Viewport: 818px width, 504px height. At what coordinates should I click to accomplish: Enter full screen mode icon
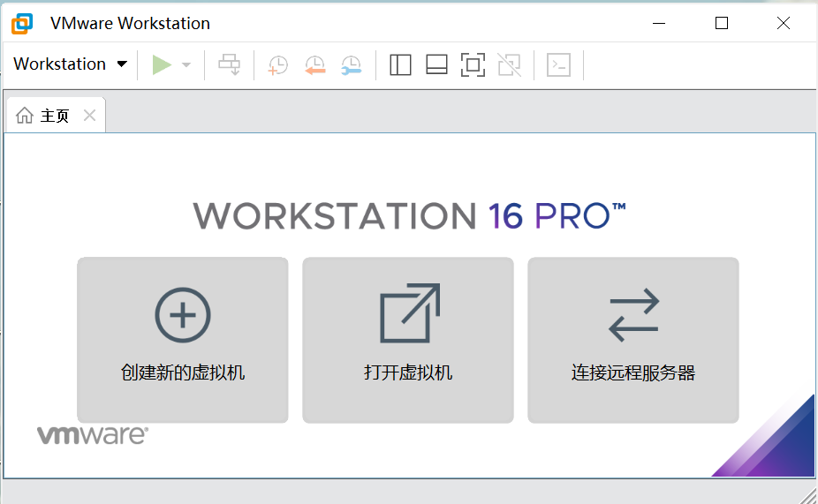473,65
